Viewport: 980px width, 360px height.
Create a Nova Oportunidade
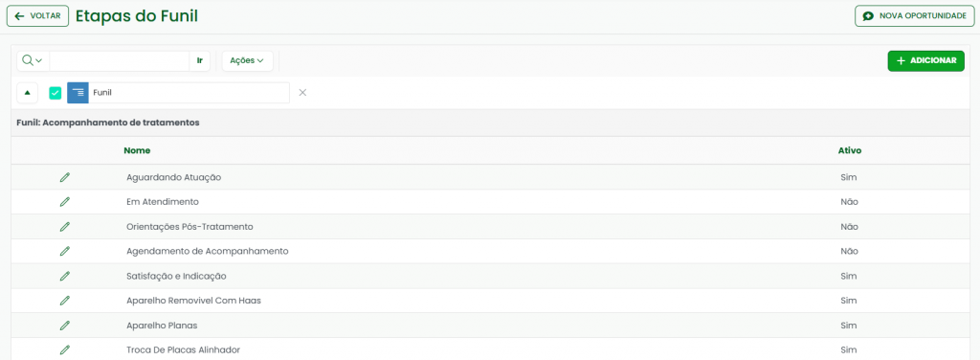pos(914,15)
